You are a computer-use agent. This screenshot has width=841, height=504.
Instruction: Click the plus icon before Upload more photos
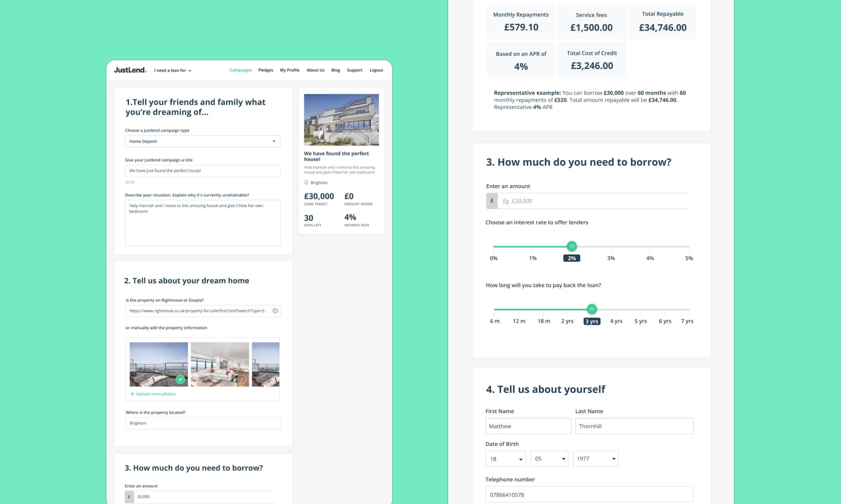(132, 394)
